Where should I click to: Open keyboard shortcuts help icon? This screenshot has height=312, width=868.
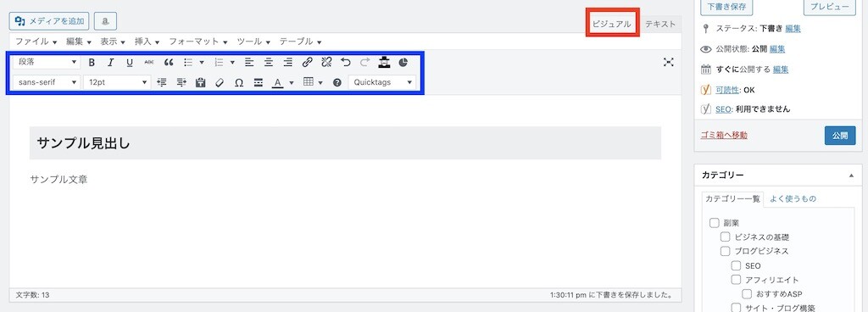[337, 82]
